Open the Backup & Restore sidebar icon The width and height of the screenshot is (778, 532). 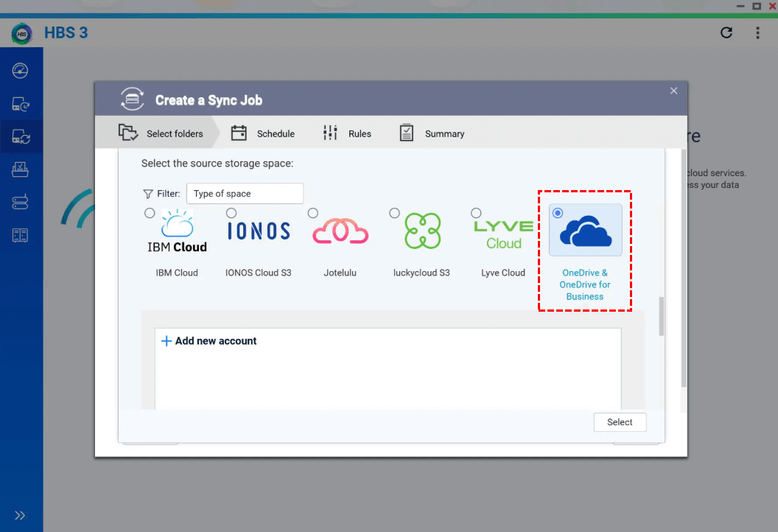pyautogui.click(x=21, y=104)
